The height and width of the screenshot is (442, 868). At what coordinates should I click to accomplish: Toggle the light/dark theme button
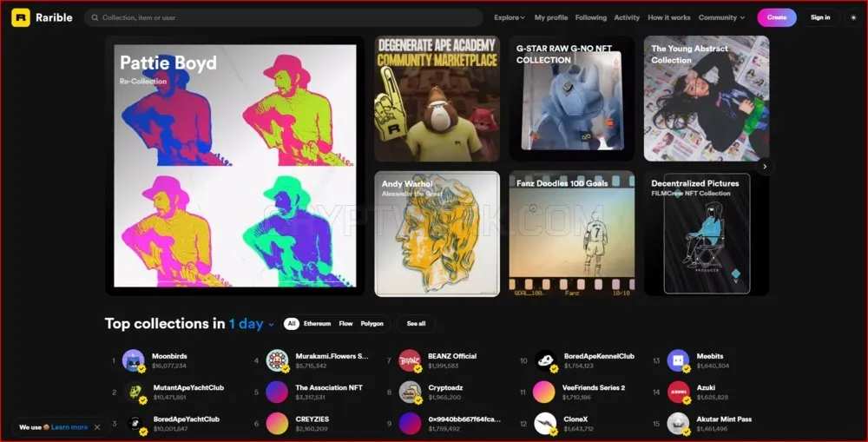coord(853,17)
